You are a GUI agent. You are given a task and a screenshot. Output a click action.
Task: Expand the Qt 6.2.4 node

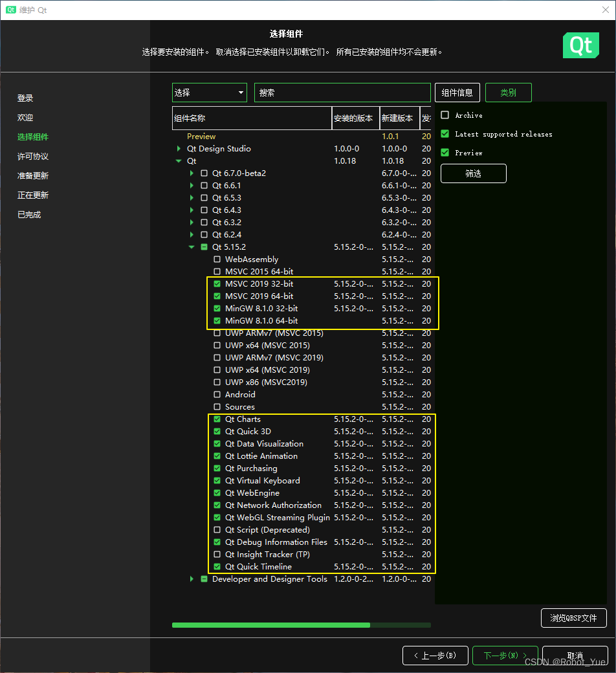tap(192, 235)
